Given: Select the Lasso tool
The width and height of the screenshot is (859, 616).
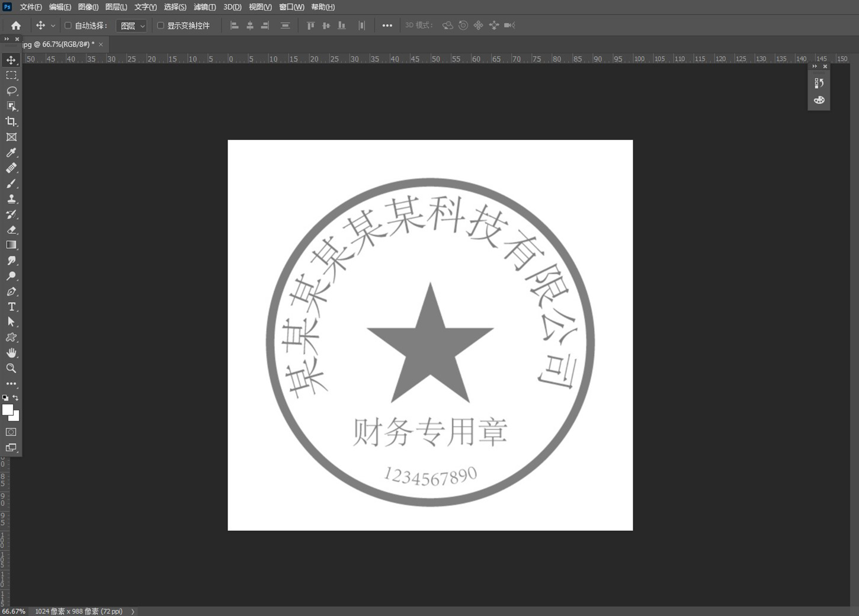Looking at the screenshot, I should pyautogui.click(x=11, y=91).
